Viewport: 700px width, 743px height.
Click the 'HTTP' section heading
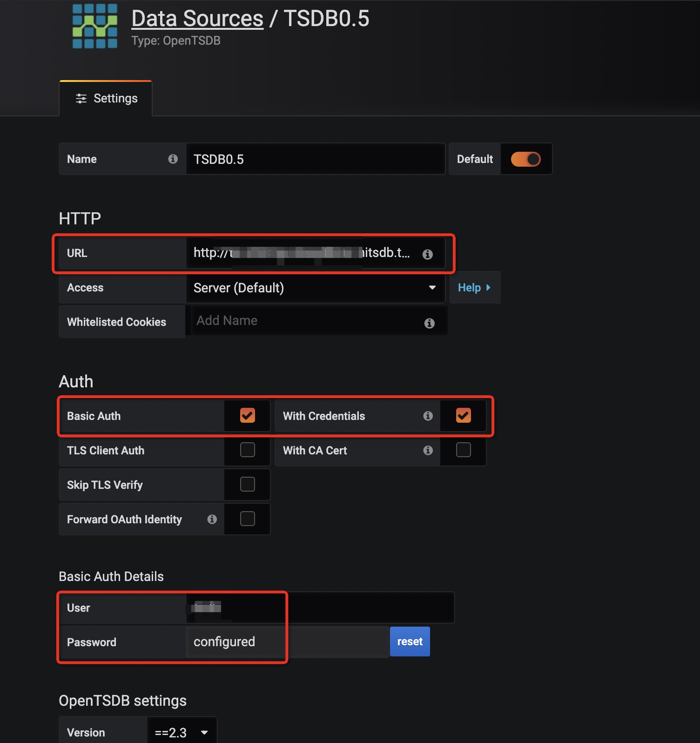click(x=80, y=218)
